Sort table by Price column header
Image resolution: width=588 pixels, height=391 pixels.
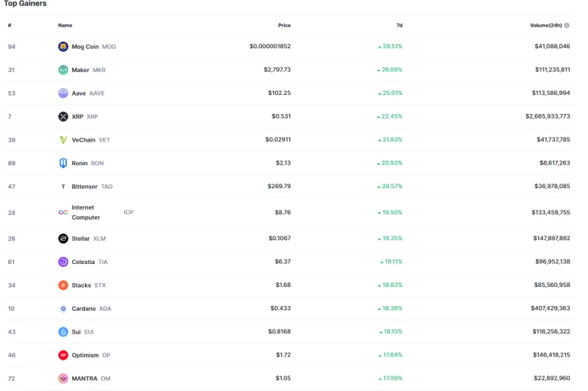pyautogui.click(x=284, y=25)
